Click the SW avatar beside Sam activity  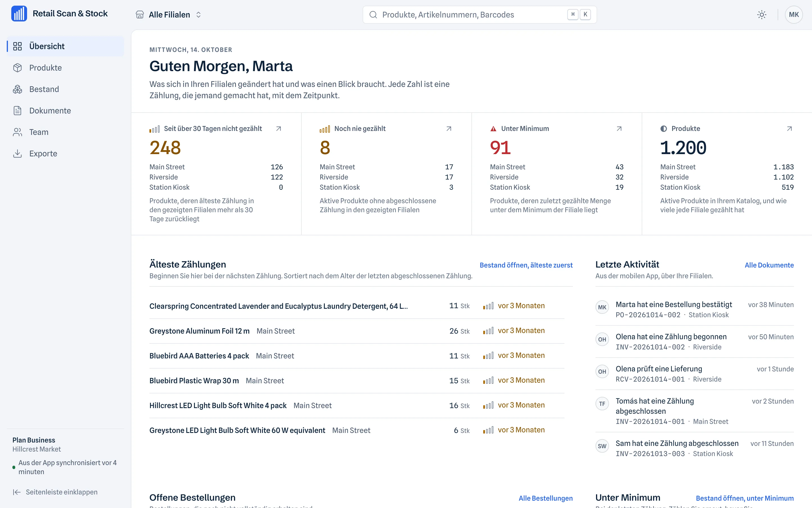point(602,446)
